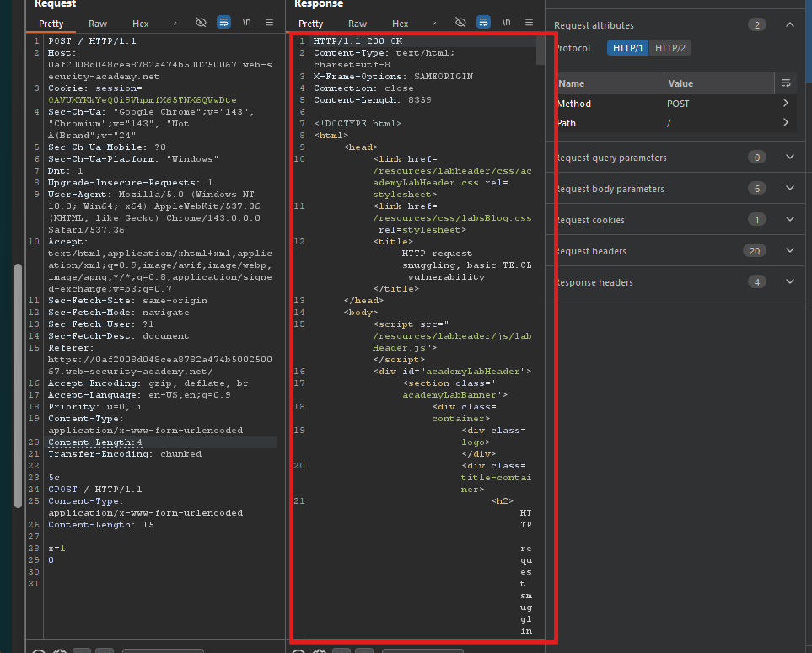The height and width of the screenshot is (653, 812).
Task: Click the Response panel vertical scrollbar thumb
Action: (x=540, y=51)
